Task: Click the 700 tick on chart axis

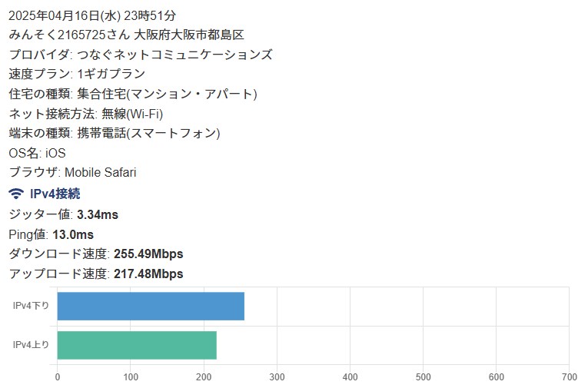Action: [x=569, y=376]
